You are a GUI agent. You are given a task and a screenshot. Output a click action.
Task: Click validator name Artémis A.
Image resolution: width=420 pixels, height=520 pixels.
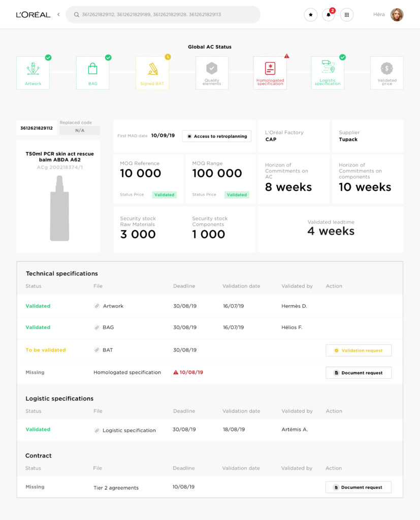click(x=295, y=430)
